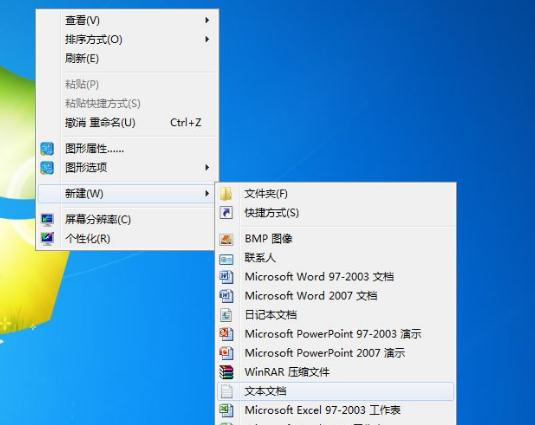Create new 文件夹(F) from submenu
This screenshot has height=425, width=535.
(x=336, y=194)
